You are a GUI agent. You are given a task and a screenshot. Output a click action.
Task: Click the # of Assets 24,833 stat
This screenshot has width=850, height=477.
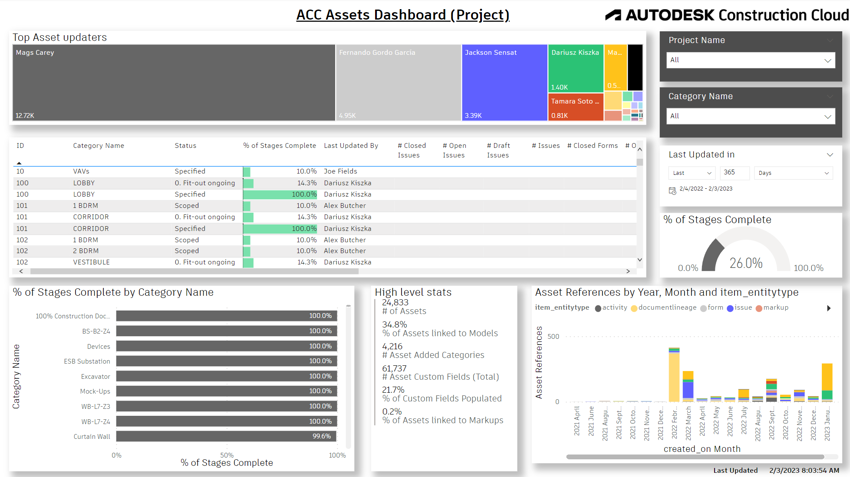click(404, 307)
